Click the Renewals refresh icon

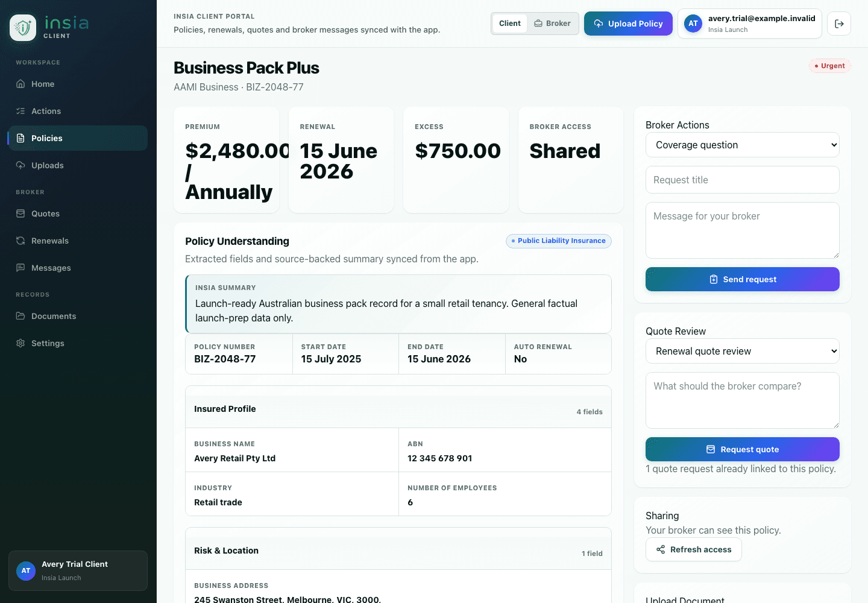coord(20,241)
